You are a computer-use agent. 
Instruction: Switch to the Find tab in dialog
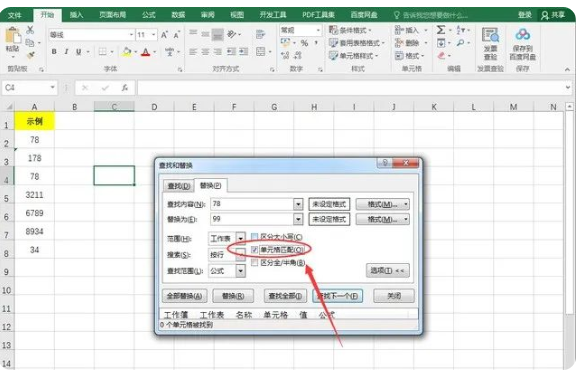(x=179, y=186)
